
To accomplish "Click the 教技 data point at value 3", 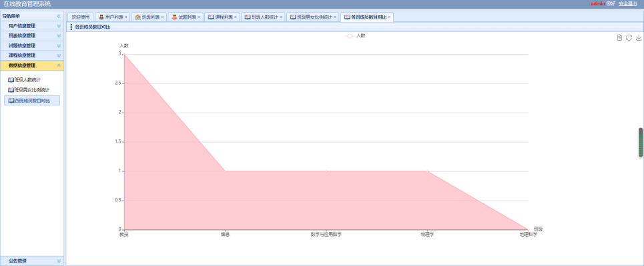I will pos(124,54).
